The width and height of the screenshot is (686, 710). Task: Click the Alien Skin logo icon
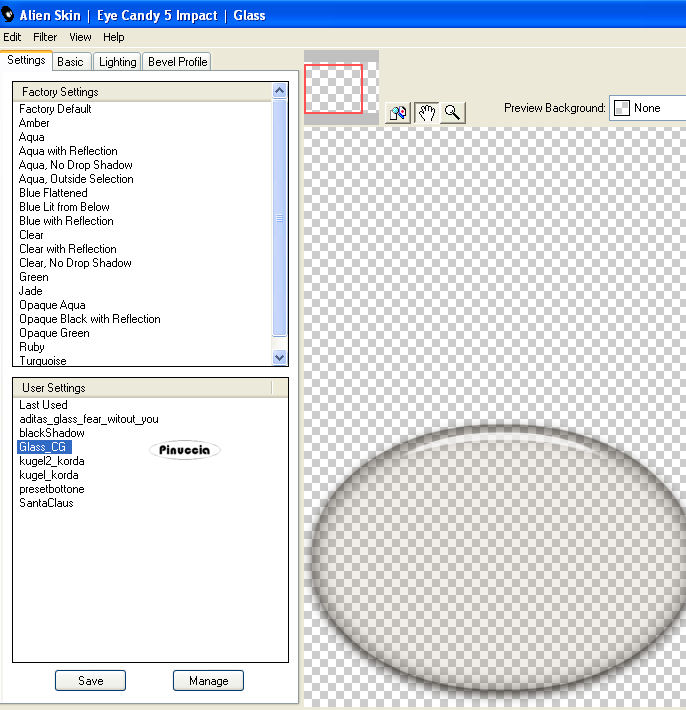(8, 15)
